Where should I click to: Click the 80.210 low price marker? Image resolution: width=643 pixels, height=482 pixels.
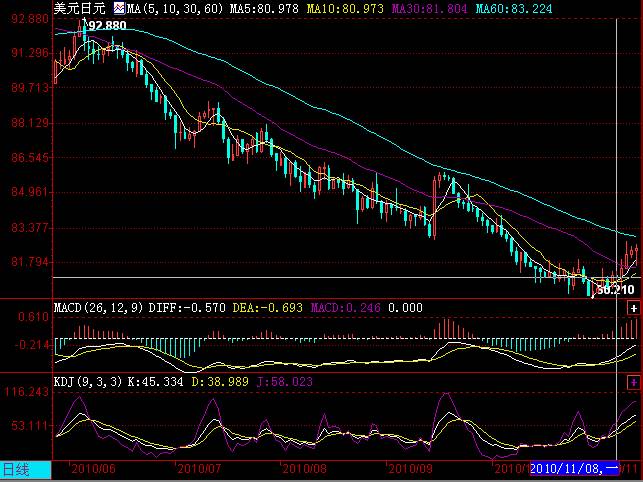click(x=615, y=290)
